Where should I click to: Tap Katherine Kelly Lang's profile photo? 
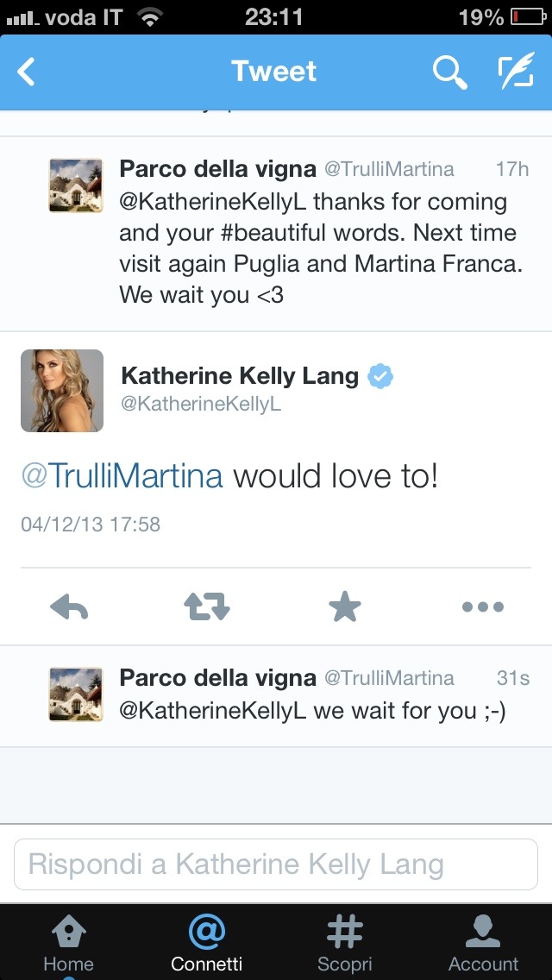62,390
